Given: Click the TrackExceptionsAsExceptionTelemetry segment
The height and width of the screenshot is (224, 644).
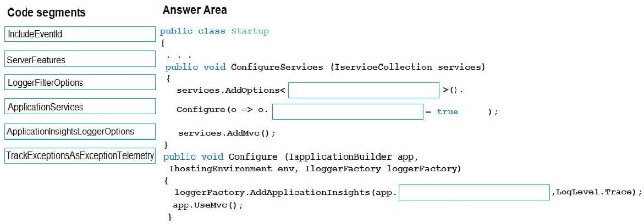Looking at the screenshot, I should (80, 155).
